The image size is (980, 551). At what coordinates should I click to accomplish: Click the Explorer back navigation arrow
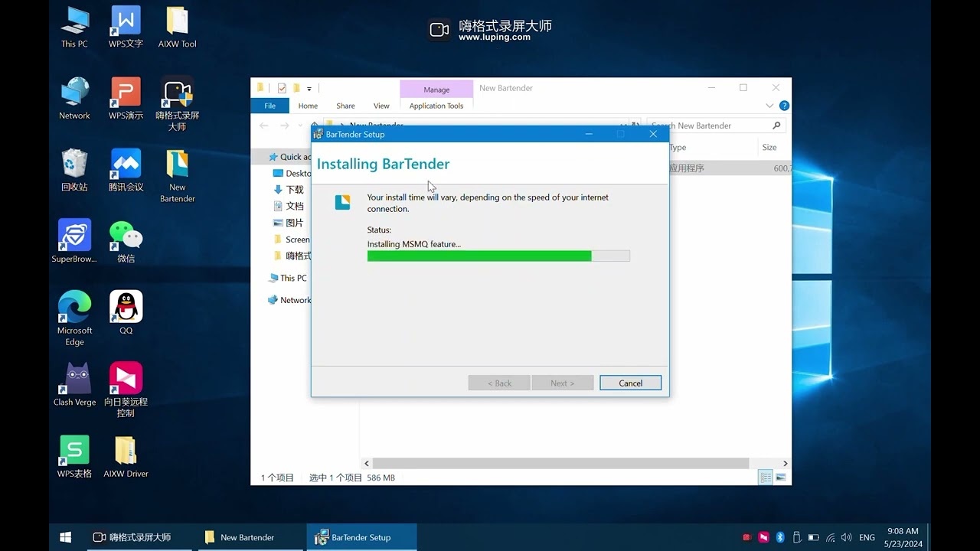[264, 126]
